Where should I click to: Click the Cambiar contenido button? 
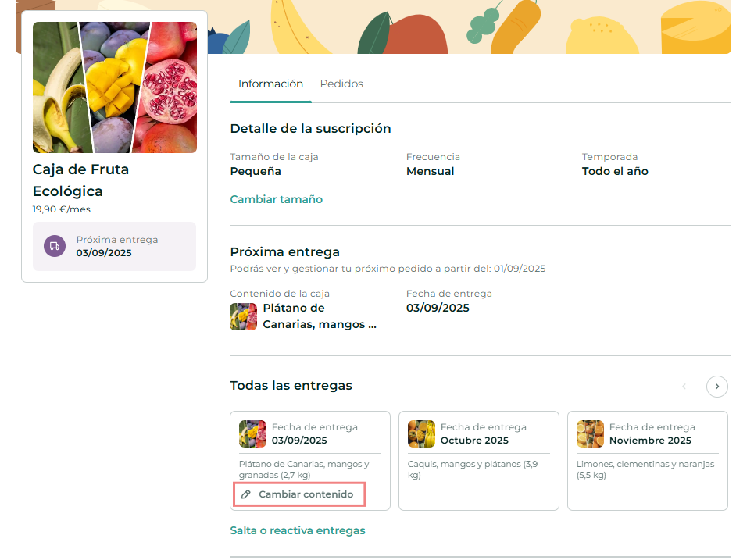pyautogui.click(x=299, y=494)
